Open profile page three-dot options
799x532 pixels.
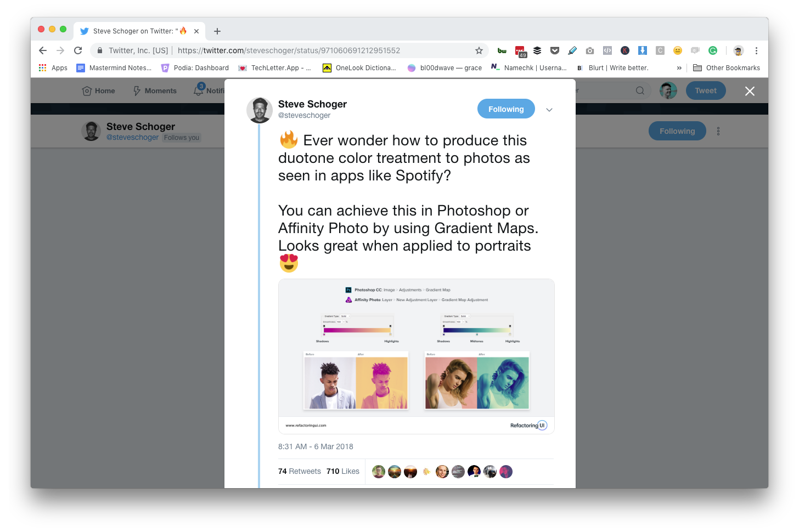[718, 131]
